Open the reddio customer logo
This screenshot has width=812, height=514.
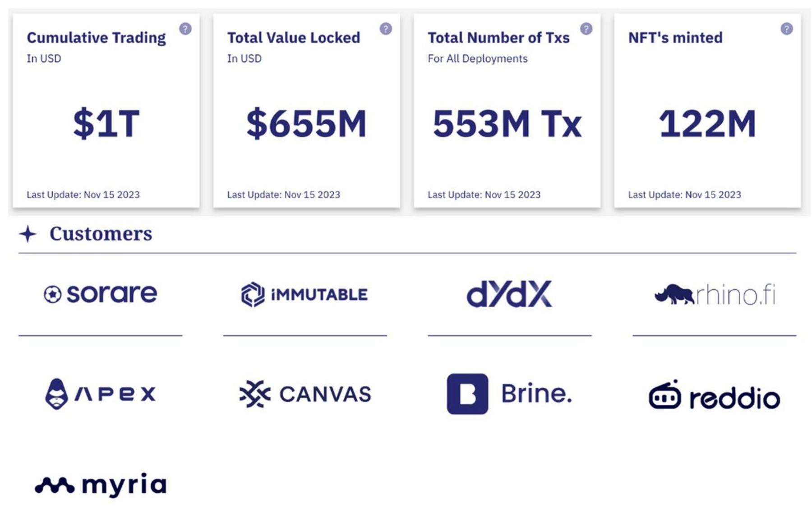click(715, 395)
